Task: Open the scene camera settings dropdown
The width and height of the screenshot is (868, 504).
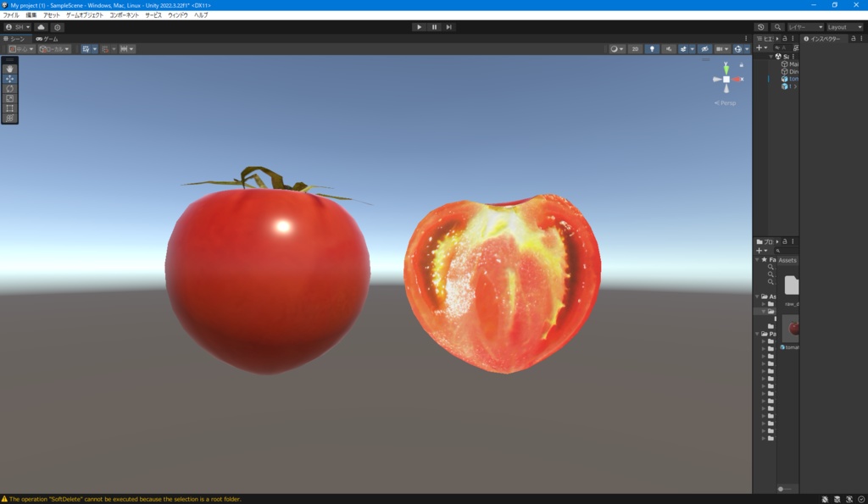Action: [x=722, y=49]
